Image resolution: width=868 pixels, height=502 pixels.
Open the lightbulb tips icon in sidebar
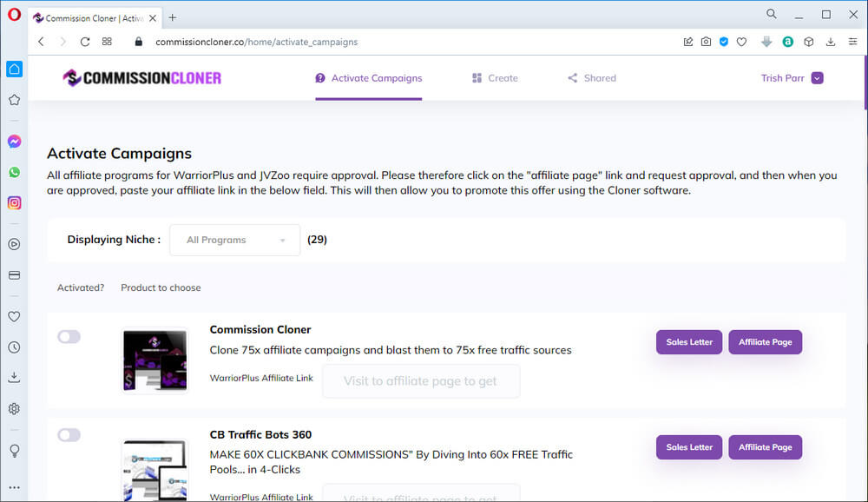pos(15,451)
